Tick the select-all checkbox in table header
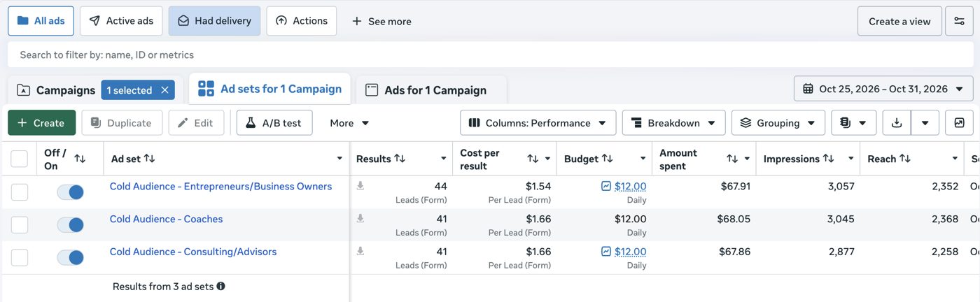The image size is (980, 302). click(x=20, y=159)
